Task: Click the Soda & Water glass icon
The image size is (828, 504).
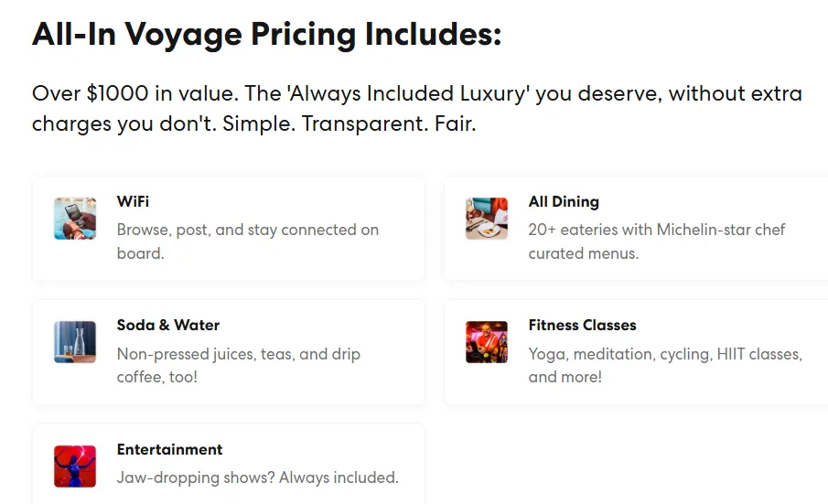Action: pyautogui.click(x=75, y=342)
